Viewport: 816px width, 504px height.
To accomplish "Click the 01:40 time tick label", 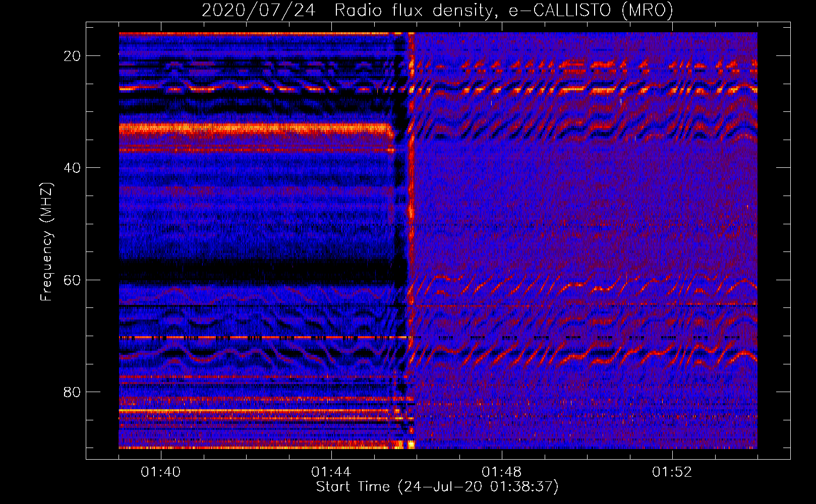I will [x=161, y=472].
